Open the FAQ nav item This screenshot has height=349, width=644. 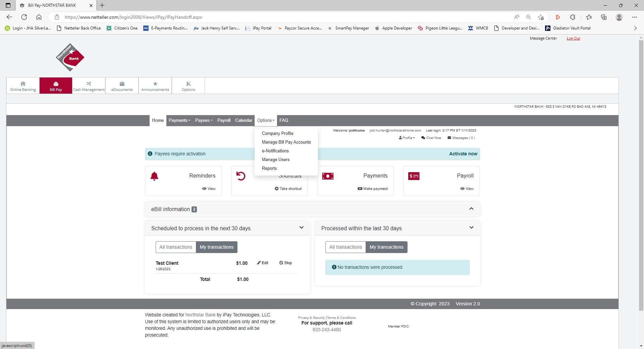(x=284, y=120)
